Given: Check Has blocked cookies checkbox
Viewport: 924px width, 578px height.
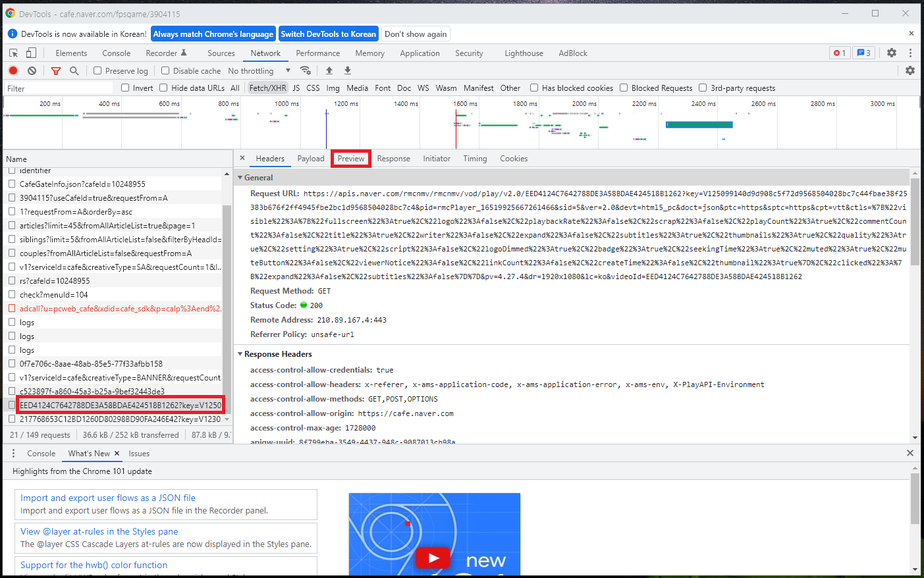Looking at the screenshot, I should 534,88.
